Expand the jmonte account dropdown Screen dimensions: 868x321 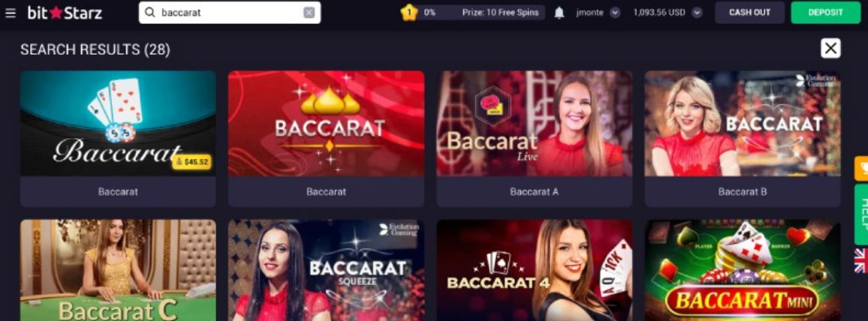(x=615, y=13)
